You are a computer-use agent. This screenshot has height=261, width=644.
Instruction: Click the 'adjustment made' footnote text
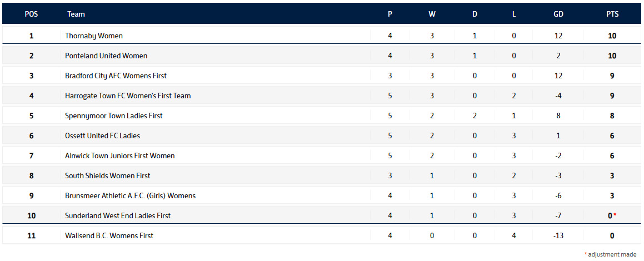[612, 254]
